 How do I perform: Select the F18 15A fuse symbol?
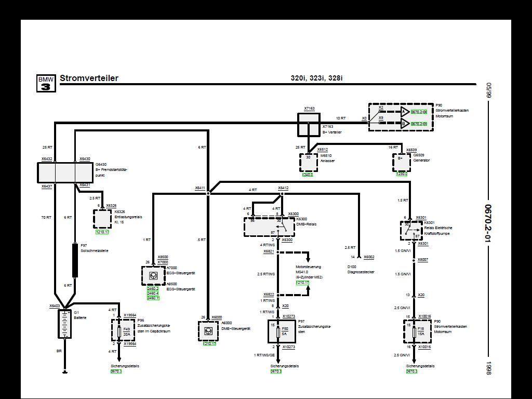(414, 331)
